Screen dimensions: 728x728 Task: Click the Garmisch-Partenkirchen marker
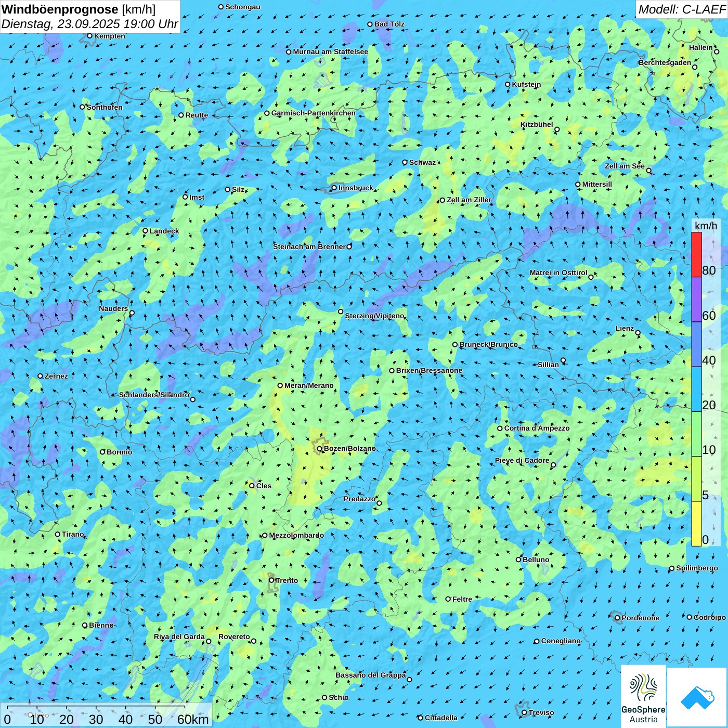[x=267, y=113]
